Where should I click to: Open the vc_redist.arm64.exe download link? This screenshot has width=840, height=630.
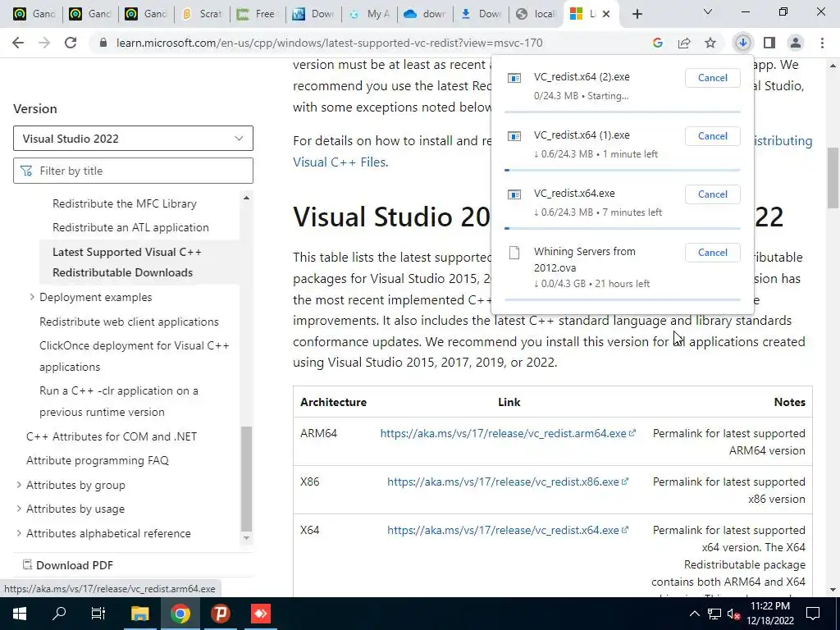pos(507,433)
